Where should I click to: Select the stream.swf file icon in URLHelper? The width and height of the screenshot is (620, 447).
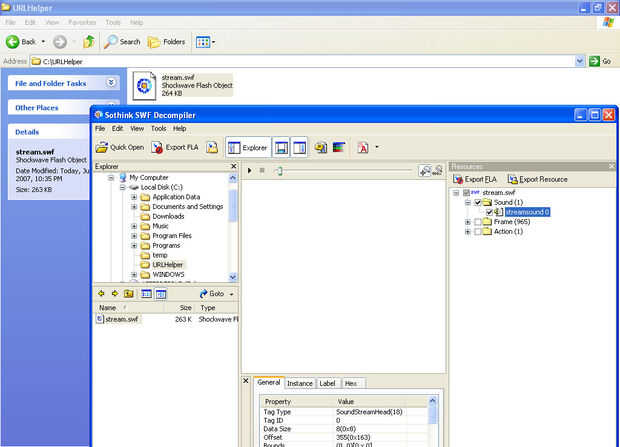coord(144,85)
